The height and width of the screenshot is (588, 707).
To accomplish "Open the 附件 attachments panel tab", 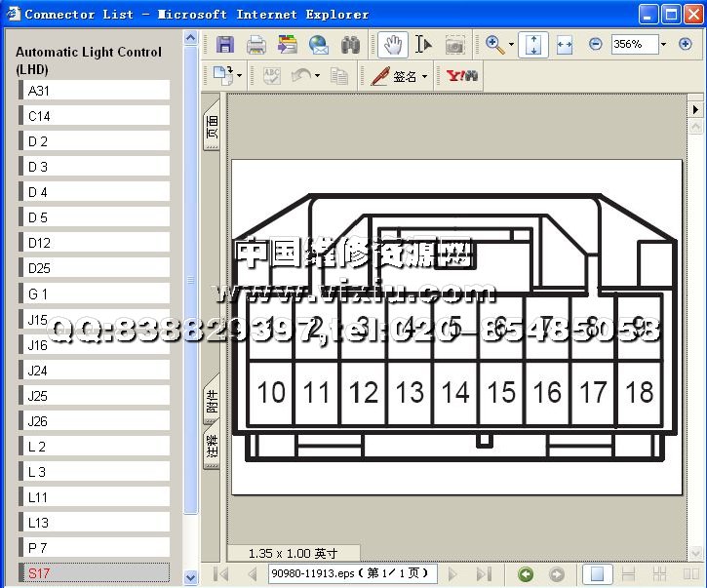I will coord(212,401).
